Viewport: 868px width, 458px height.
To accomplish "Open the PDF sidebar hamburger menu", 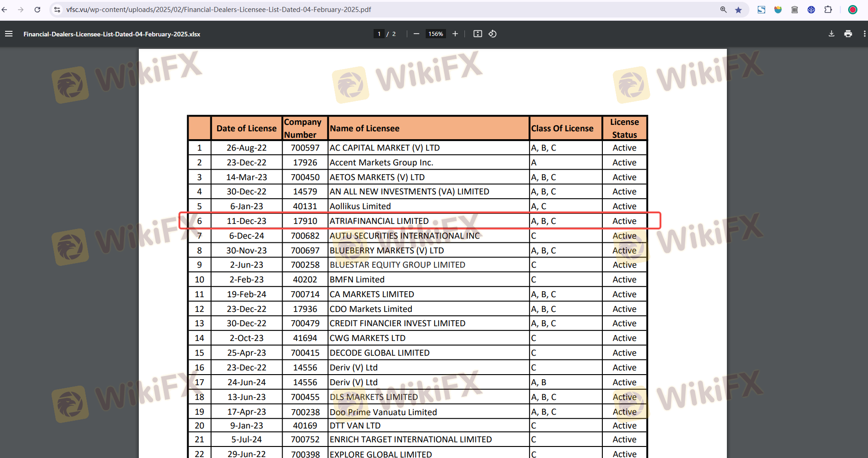I will pos(9,34).
